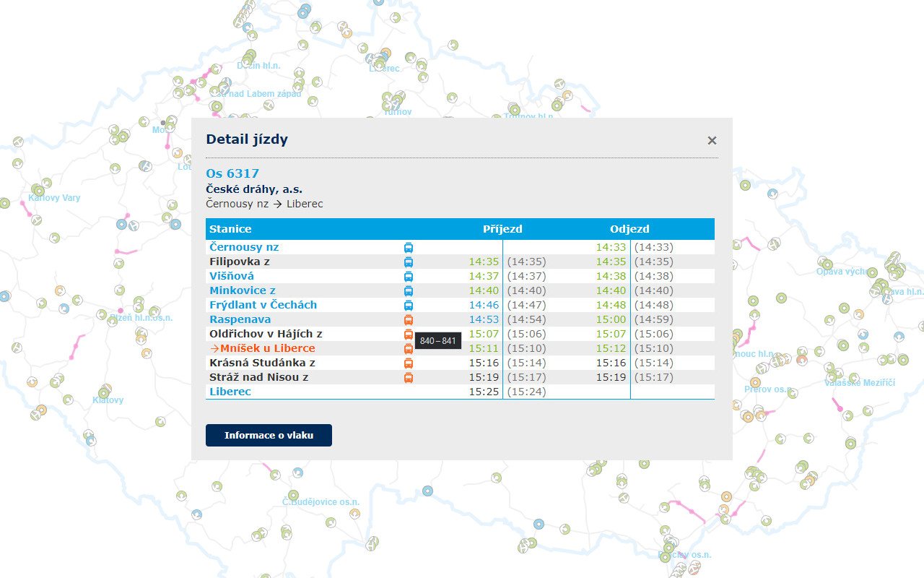Viewport: 924px width, 578px height.
Task: Open the Liberce terminus station link
Action: (x=230, y=392)
